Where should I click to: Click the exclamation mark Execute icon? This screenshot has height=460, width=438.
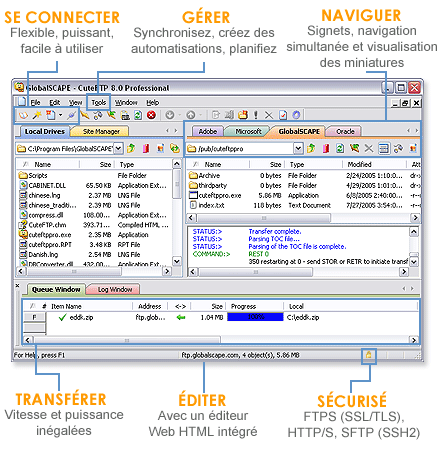(256, 115)
